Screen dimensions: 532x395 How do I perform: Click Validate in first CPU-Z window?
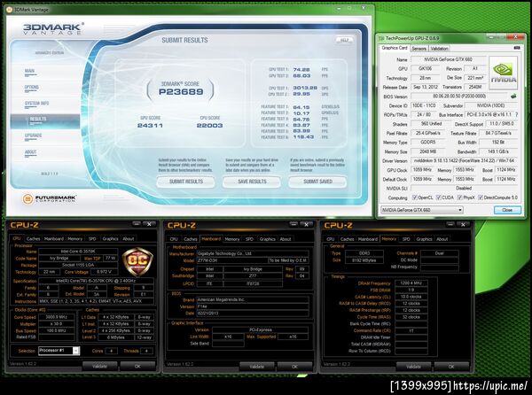[x=99, y=366]
